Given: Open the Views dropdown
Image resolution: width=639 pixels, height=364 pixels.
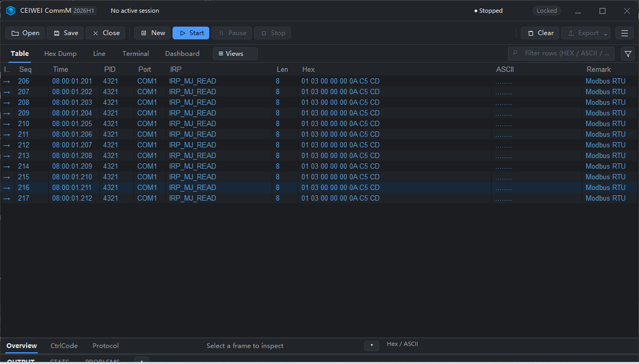Looking at the screenshot, I should [x=235, y=54].
